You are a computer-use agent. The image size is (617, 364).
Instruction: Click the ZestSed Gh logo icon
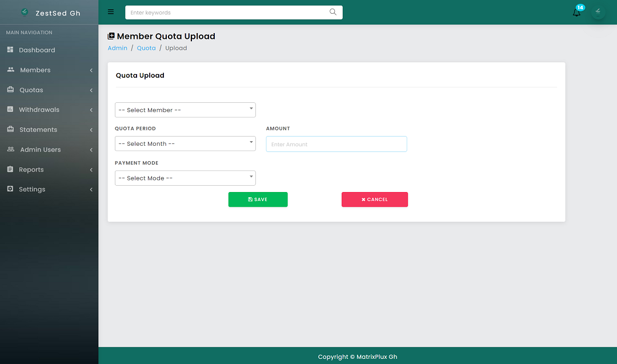click(x=25, y=12)
